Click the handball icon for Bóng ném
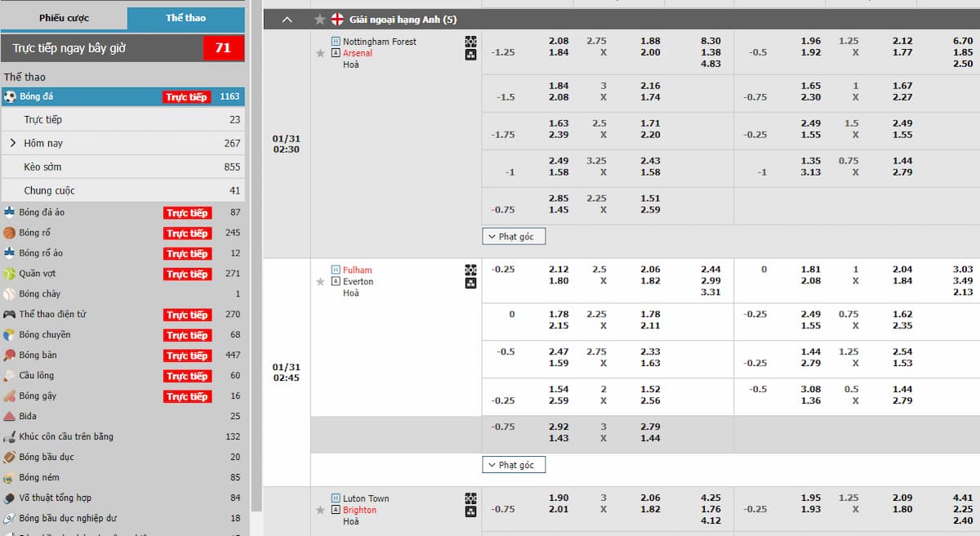This screenshot has height=536, width=980. 10,478
